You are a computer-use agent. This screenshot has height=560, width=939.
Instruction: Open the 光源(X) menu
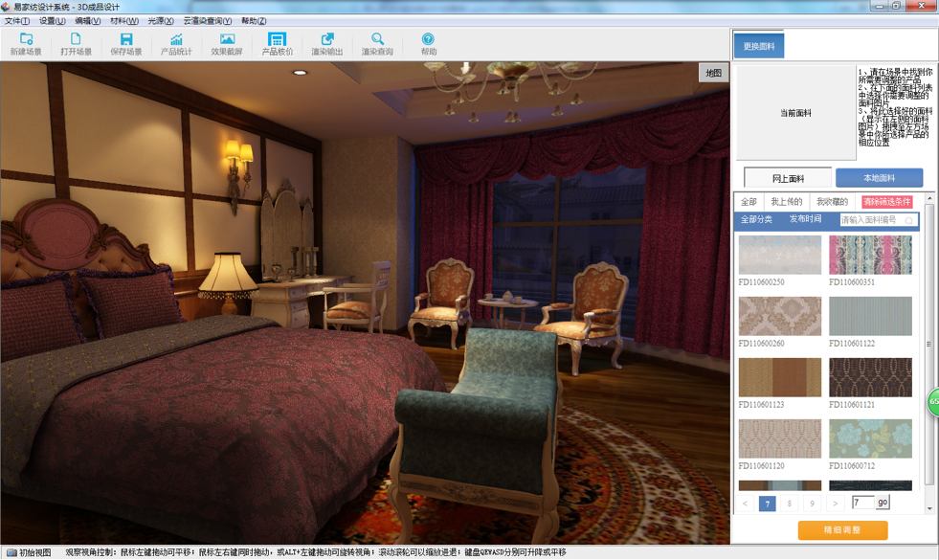pos(161,21)
